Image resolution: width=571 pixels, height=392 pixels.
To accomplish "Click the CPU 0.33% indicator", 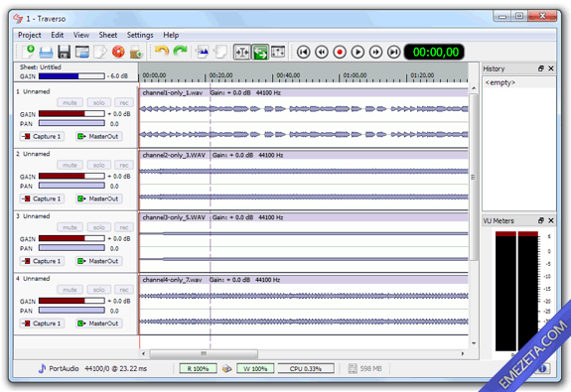I will (x=306, y=369).
